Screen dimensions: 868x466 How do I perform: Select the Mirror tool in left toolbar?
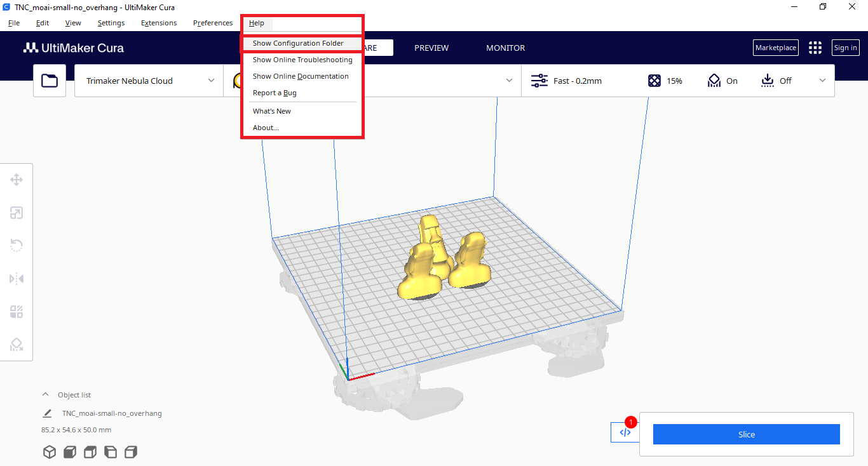17,279
